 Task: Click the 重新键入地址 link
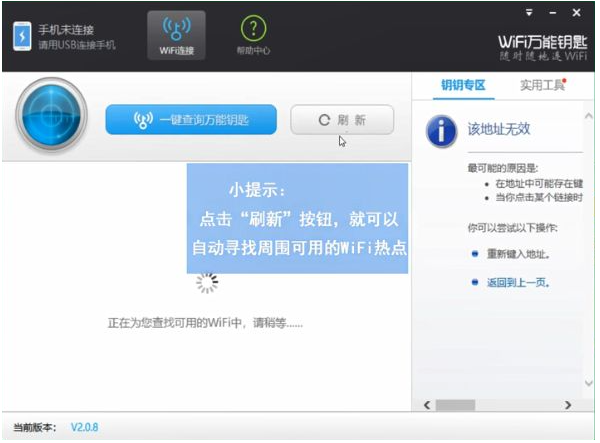tap(518, 253)
